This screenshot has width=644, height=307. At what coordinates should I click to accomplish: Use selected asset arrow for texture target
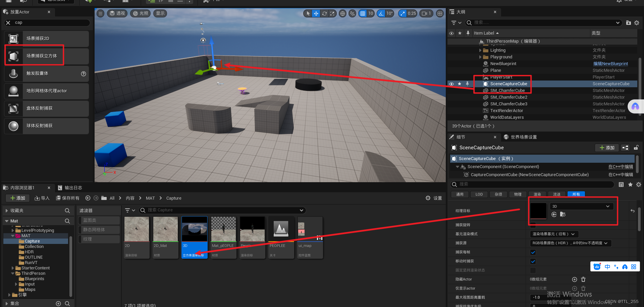pyautogui.click(x=554, y=214)
